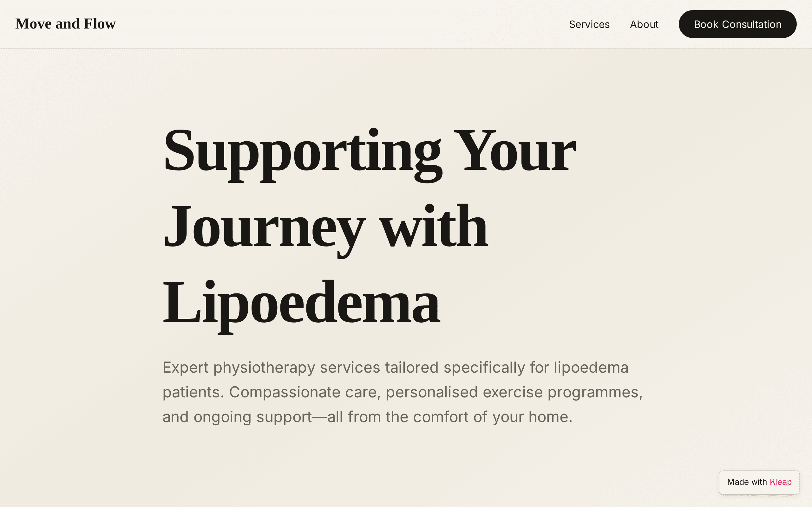This screenshot has height=507, width=812.
Task: Click the word 'lipoedema' in the paragraph
Action: 591,368
